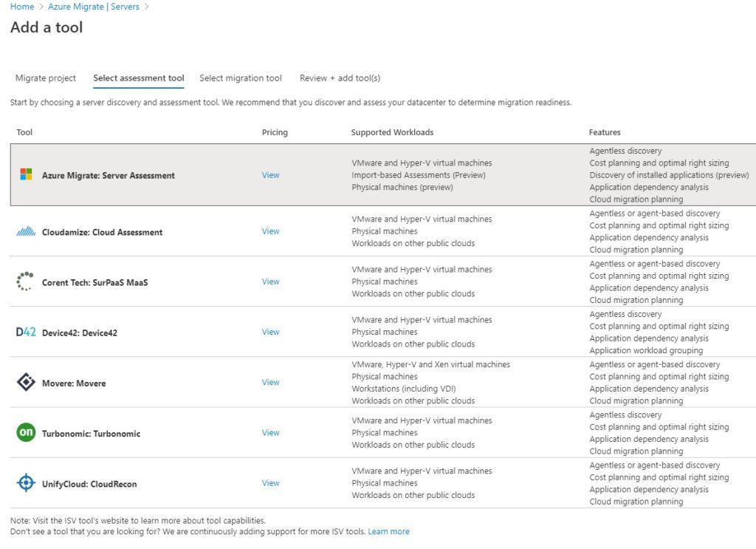Select the Select assessment tool tab
This screenshot has width=756, height=549.
(138, 78)
